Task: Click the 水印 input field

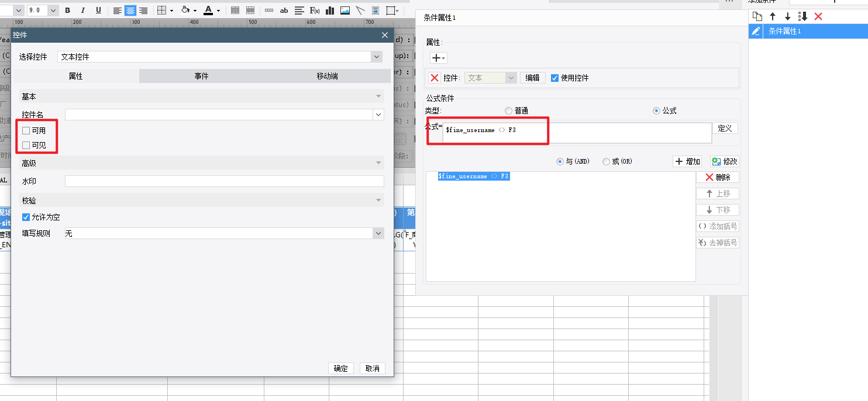Action: coord(225,181)
